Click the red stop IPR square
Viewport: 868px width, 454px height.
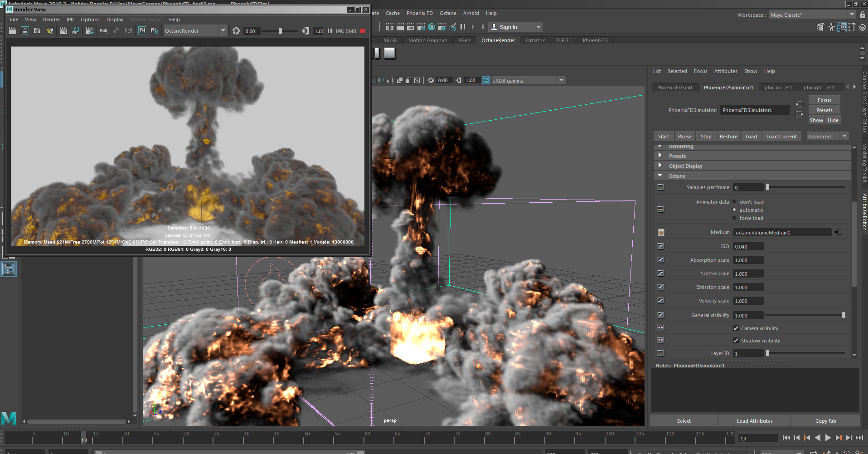point(363,31)
